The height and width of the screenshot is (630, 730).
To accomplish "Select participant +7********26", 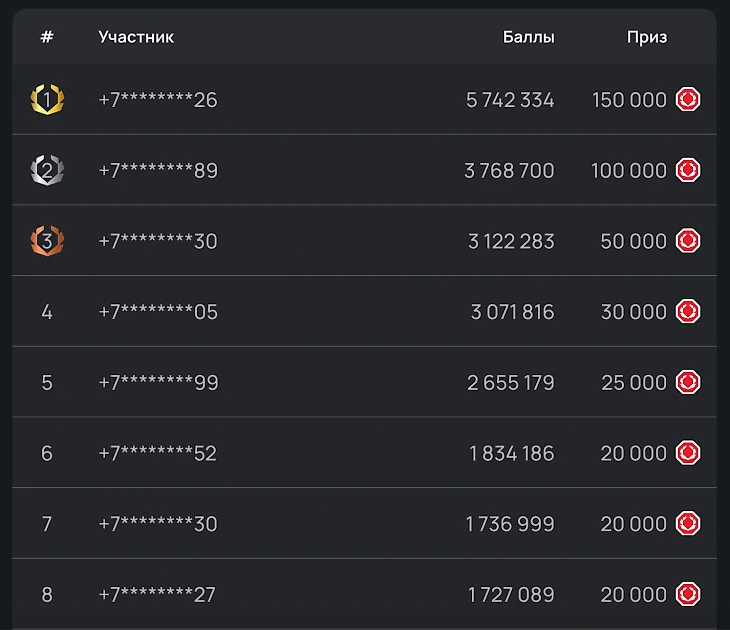I will pyautogui.click(x=158, y=100).
